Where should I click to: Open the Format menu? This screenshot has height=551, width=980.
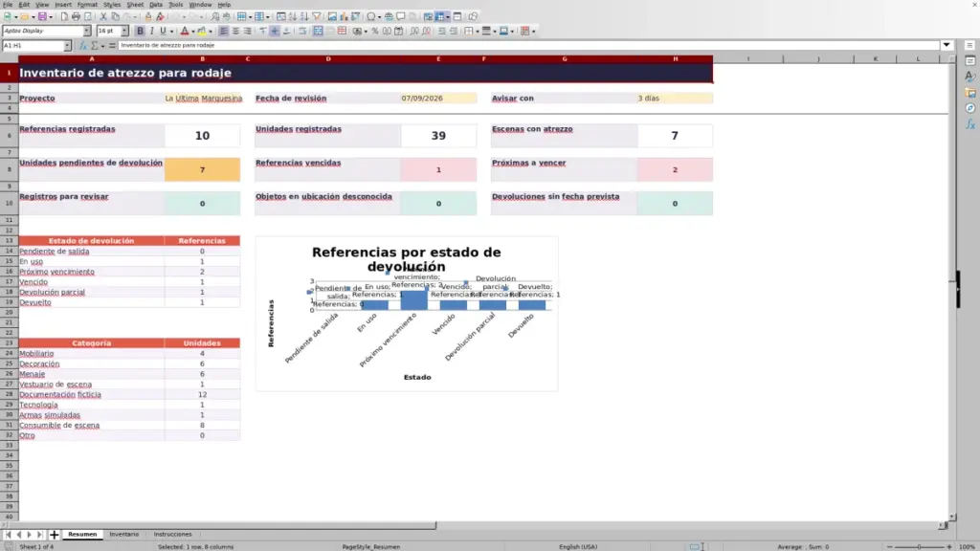tap(87, 5)
